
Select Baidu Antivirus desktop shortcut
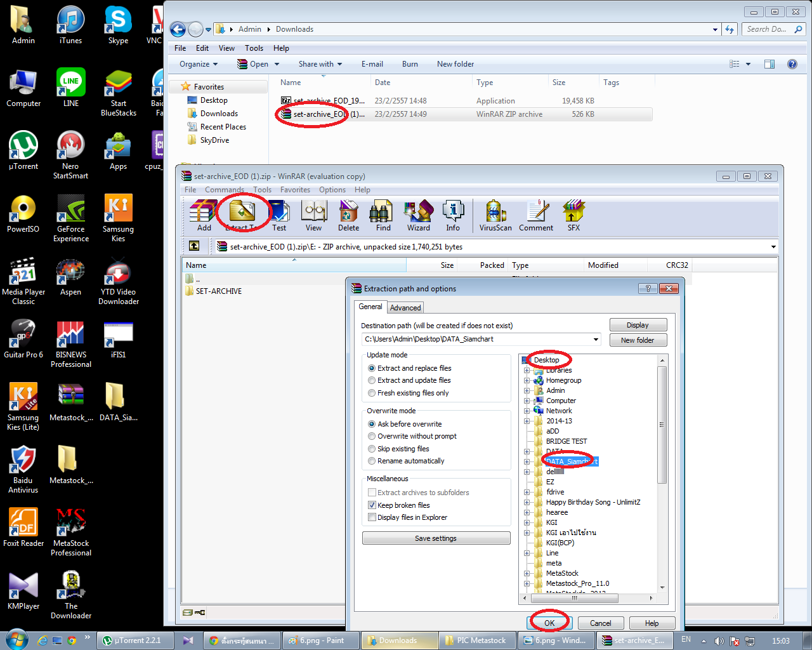pos(23,470)
